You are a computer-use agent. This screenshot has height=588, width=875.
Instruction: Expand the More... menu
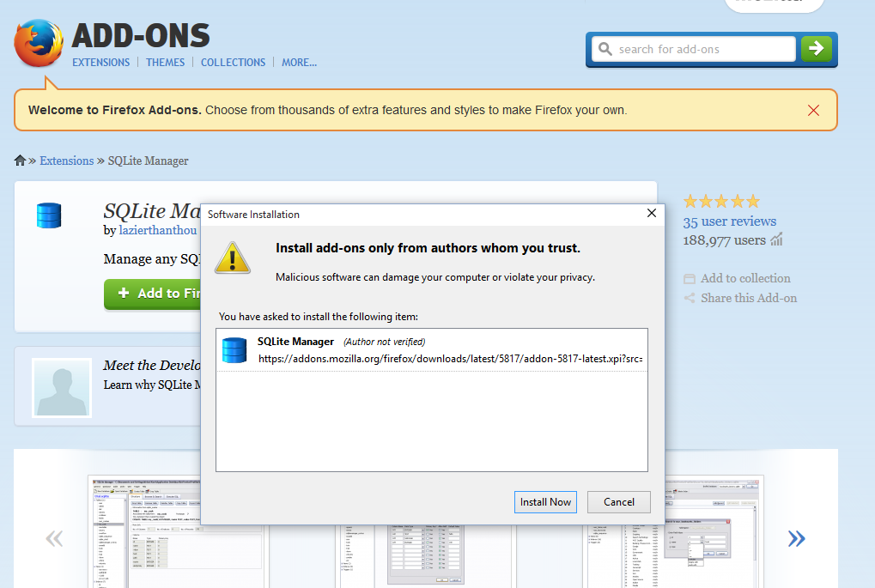click(x=299, y=63)
